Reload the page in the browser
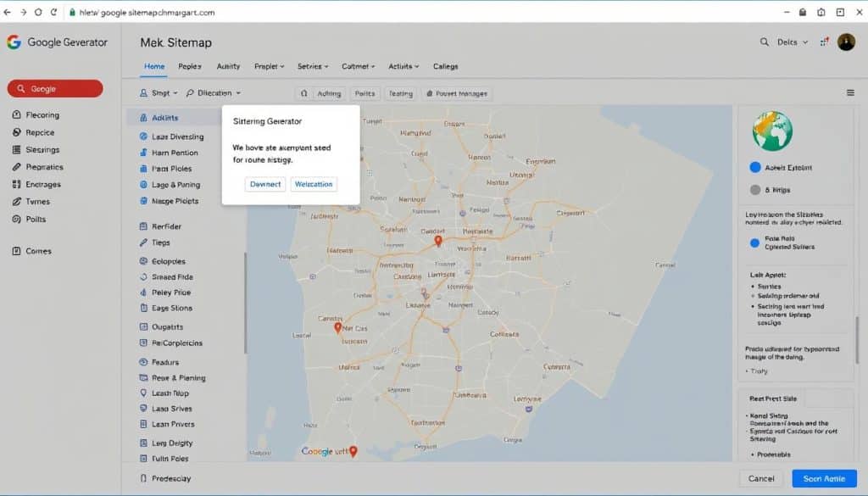The height and width of the screenshot is (496, 868). point(53,12)
